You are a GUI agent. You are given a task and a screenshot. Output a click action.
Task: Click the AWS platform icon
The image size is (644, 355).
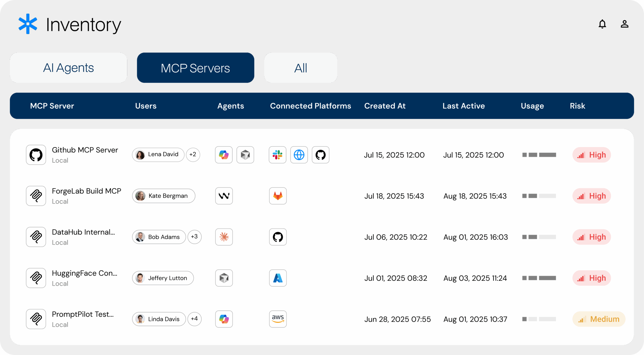point(278,319)
